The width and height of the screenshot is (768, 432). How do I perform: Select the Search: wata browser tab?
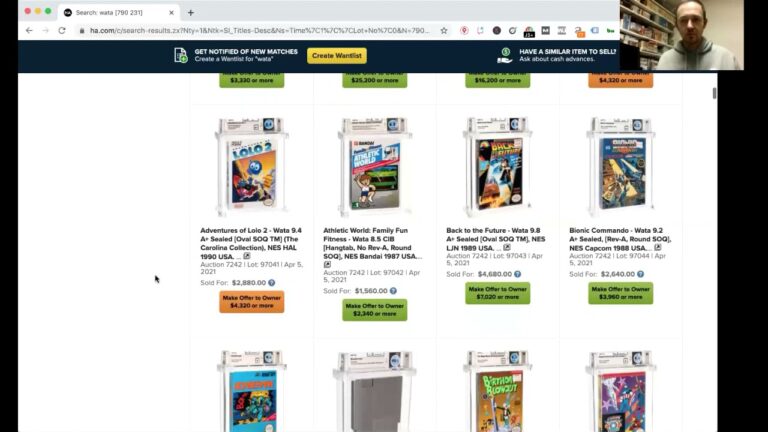118,13
